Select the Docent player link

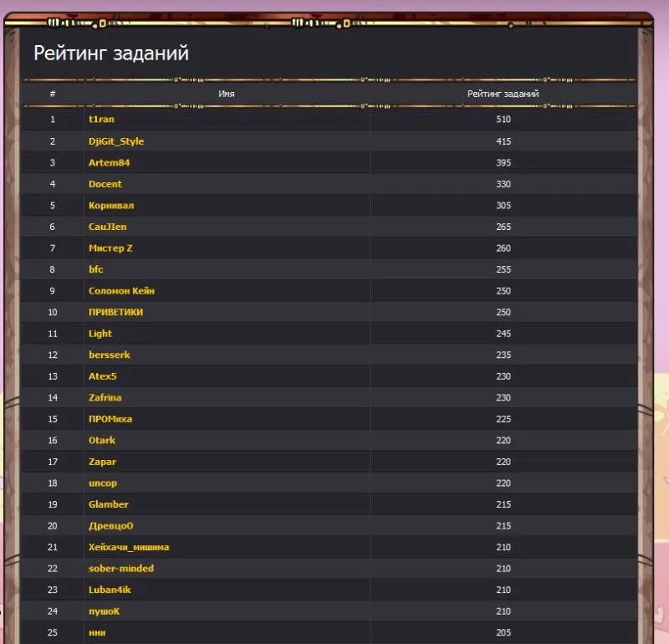tap(105, 184)
